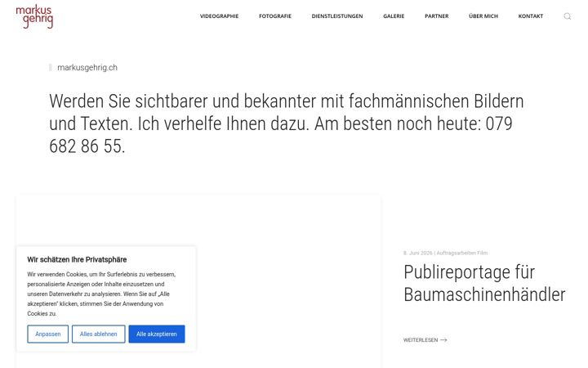
Task: Click the markusgehrig.ch subtitle text
Action: [87, 68]
